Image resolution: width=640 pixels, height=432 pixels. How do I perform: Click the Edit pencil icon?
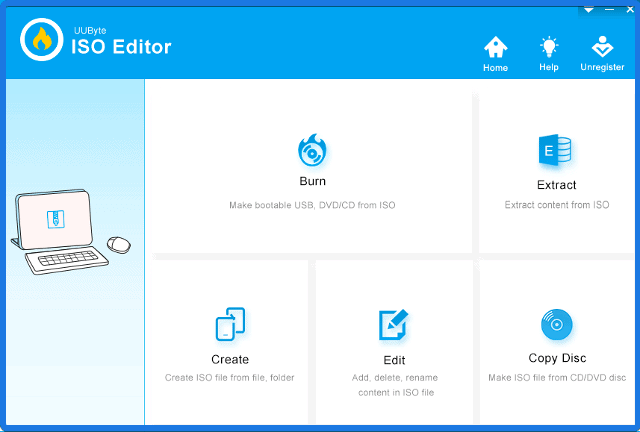[393, 325]
